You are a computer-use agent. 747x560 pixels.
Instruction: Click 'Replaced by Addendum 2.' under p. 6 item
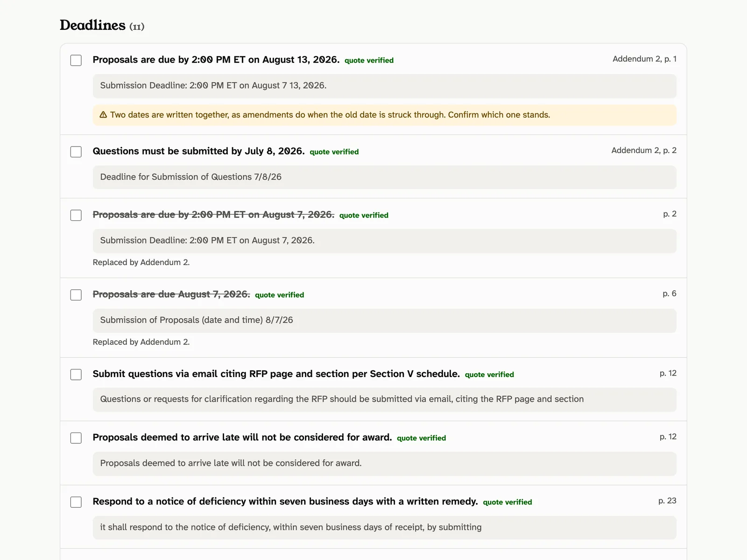pos(141,342)
